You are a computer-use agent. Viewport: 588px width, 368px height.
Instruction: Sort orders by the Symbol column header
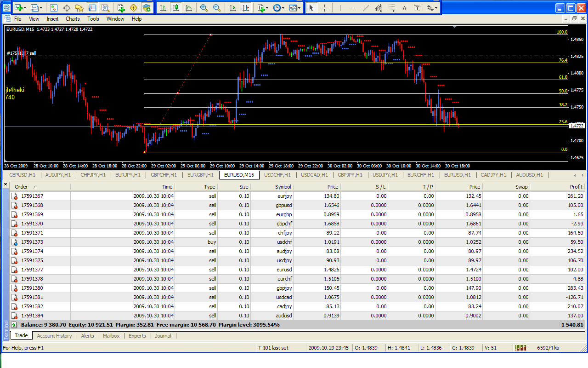click(x=273, y=187)
